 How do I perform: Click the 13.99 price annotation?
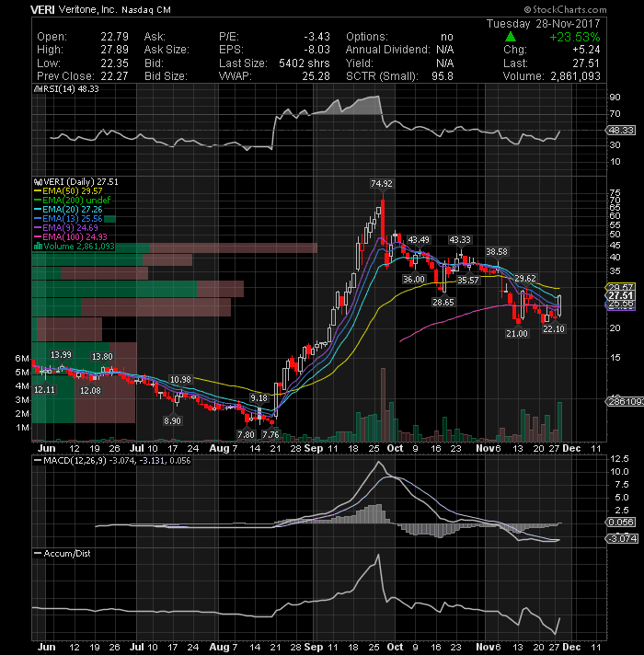click(x=61, y=355)
